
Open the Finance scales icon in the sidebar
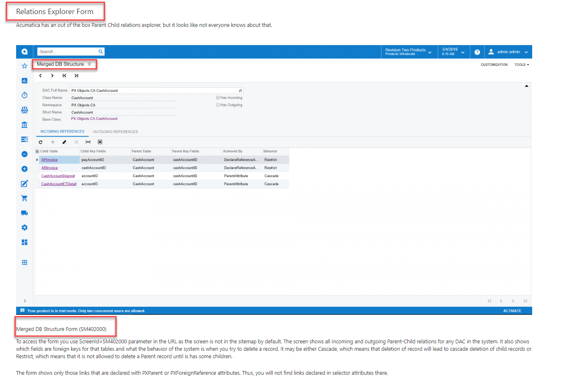pyautogui.click(x=24, y=110)
